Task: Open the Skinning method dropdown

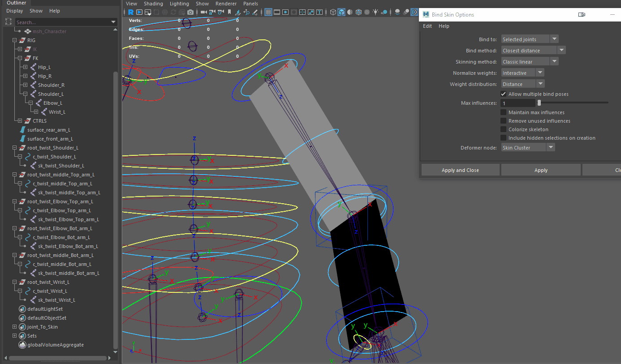Action: [x=530, y=62]
